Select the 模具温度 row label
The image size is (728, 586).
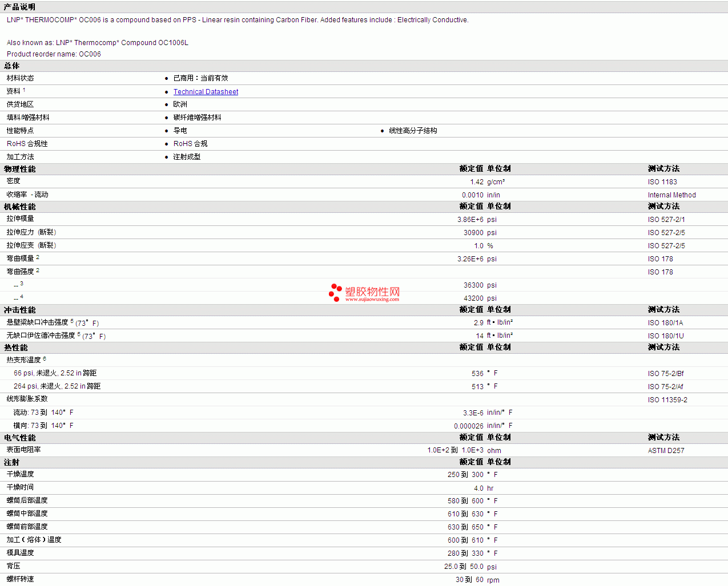20,553
